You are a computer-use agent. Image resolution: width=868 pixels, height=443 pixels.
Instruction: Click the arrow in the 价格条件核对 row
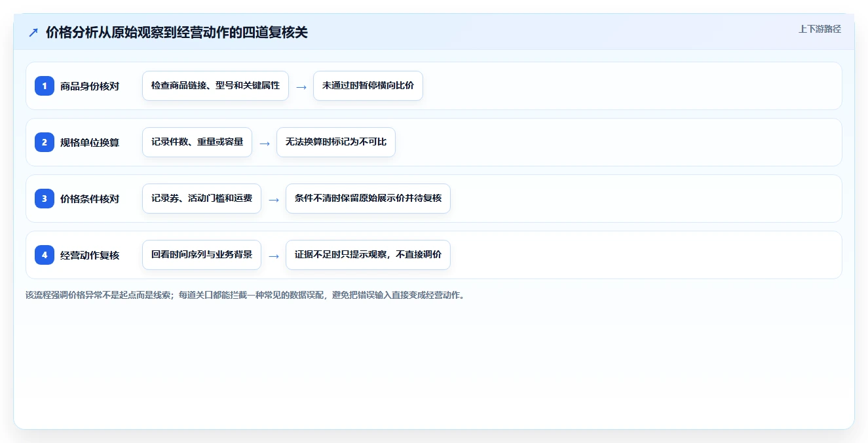[x=274, y=199]
